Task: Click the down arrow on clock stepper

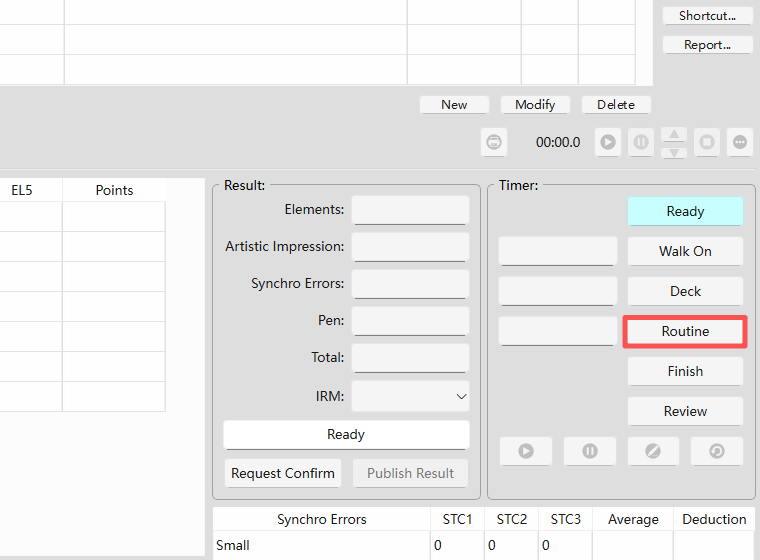Action: pyautogui.click(x=674, y=151)
